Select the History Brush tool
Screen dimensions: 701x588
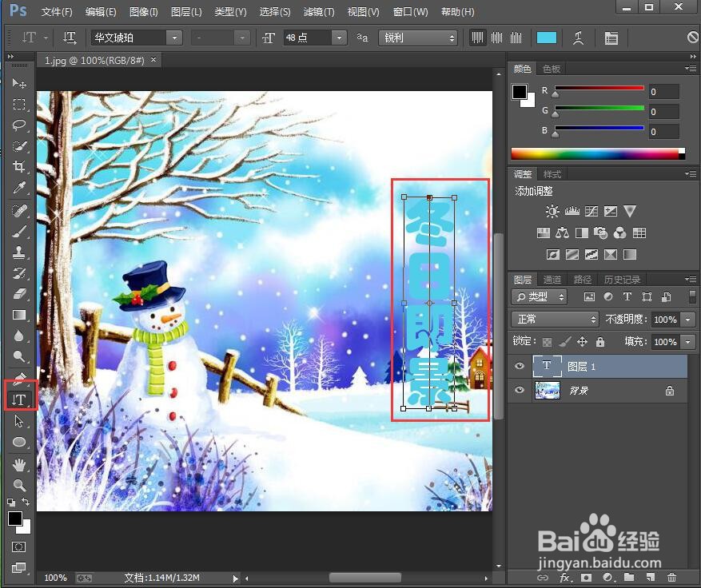[x=18, y=273]
